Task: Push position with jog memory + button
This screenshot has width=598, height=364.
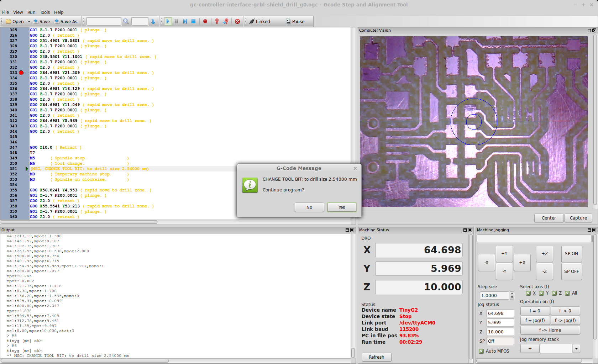Action: point(530,349)
